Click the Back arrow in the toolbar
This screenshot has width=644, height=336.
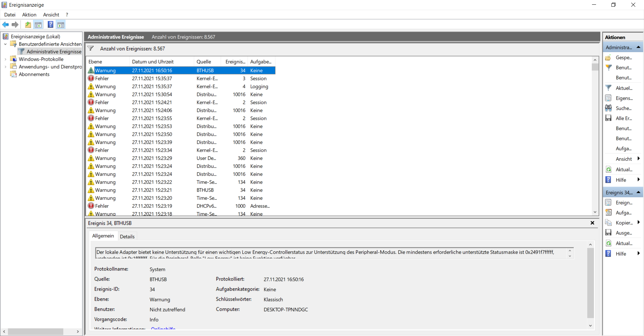5,25
